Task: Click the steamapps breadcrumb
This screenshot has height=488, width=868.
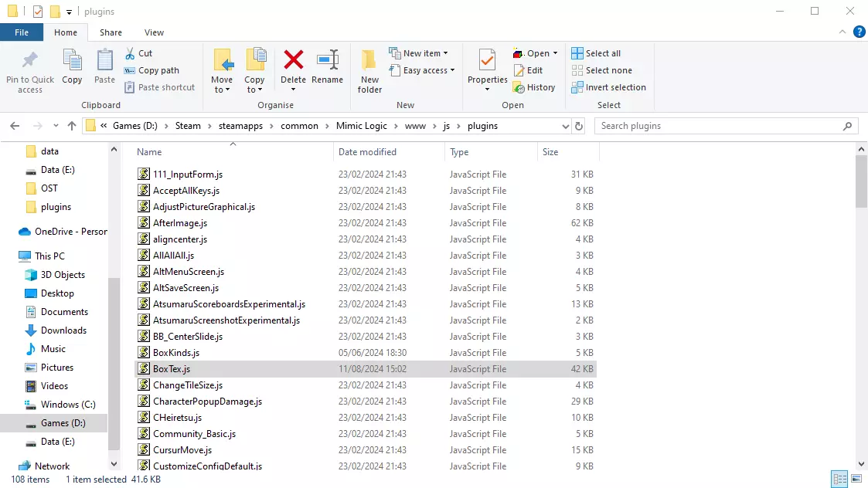Action: point(241,126)
